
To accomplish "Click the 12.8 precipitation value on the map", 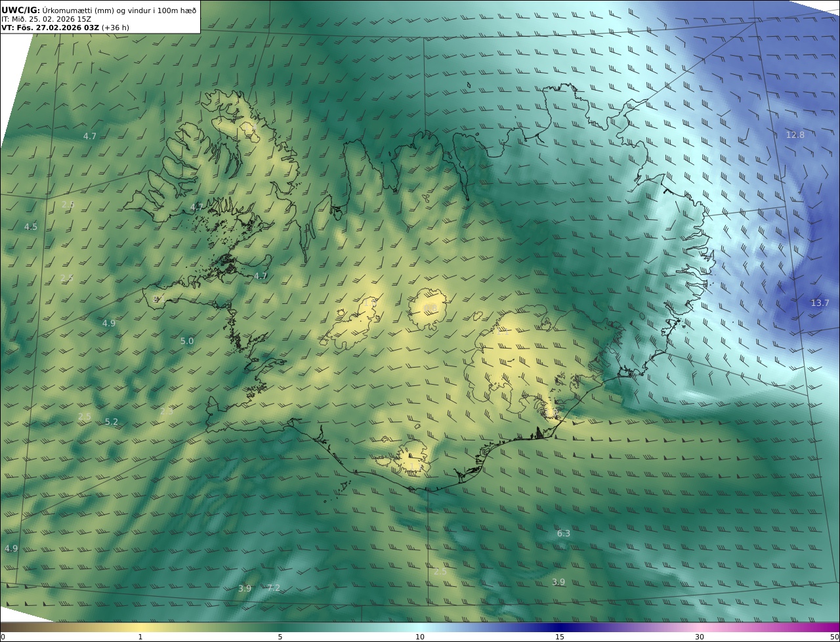I will [x=795, y=135].
